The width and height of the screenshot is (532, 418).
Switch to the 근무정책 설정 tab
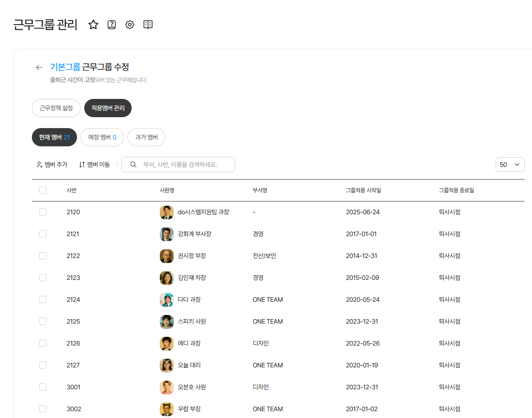coord(56,108)
